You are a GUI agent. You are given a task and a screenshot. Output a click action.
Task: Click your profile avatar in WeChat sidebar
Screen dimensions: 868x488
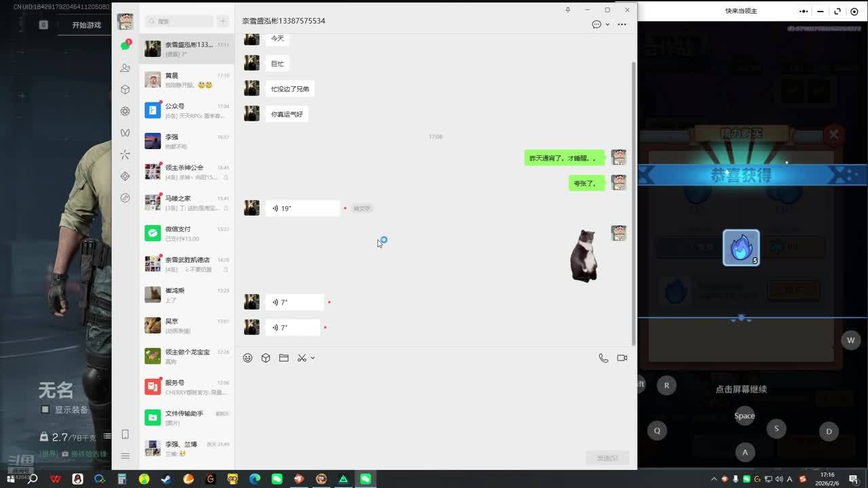click(125, 21)
